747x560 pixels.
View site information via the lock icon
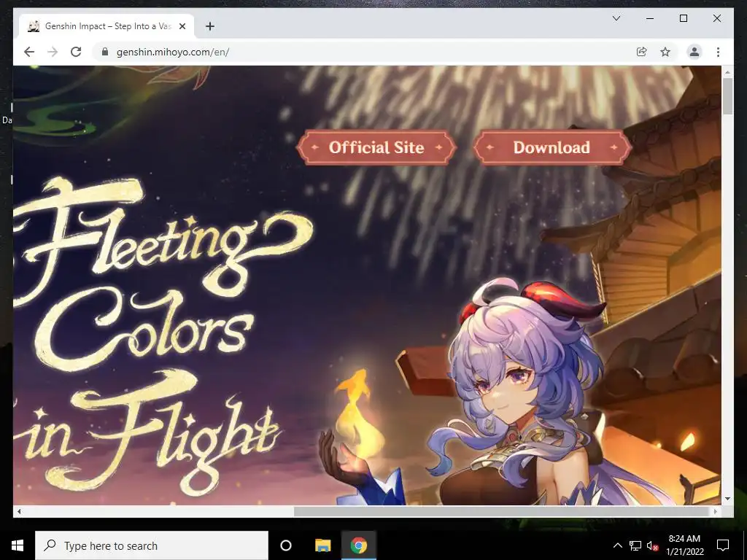(105, 52)
